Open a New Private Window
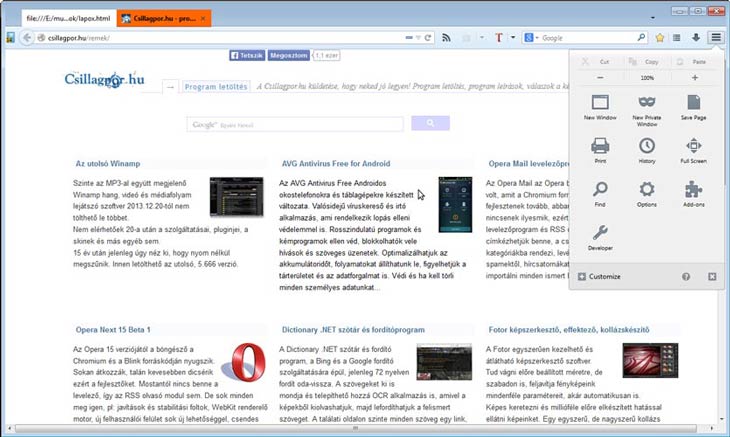The height and width of the screenshot is (437, 730). pyautogui.click(x=647, y=110)
